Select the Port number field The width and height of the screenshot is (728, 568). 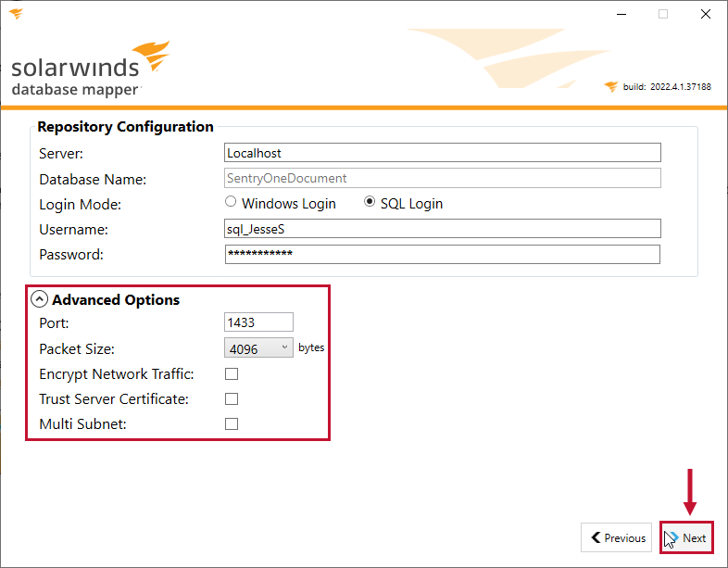click(258, 322)
